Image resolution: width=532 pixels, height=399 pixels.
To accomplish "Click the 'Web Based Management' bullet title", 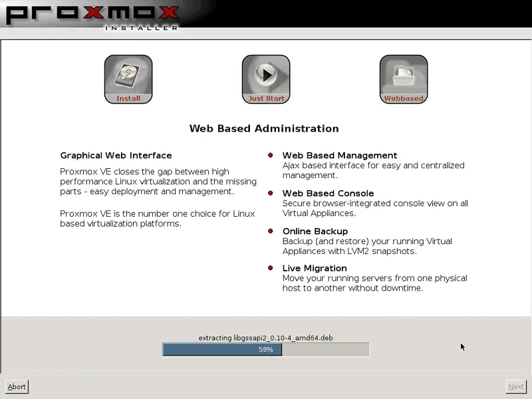I will tap(340, 156).
